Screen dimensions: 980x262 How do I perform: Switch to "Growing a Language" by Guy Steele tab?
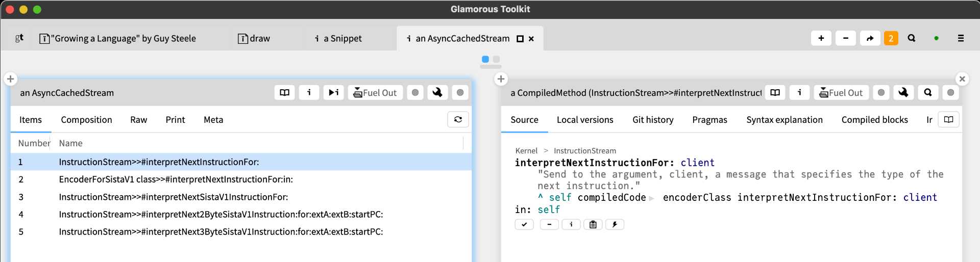118,38
